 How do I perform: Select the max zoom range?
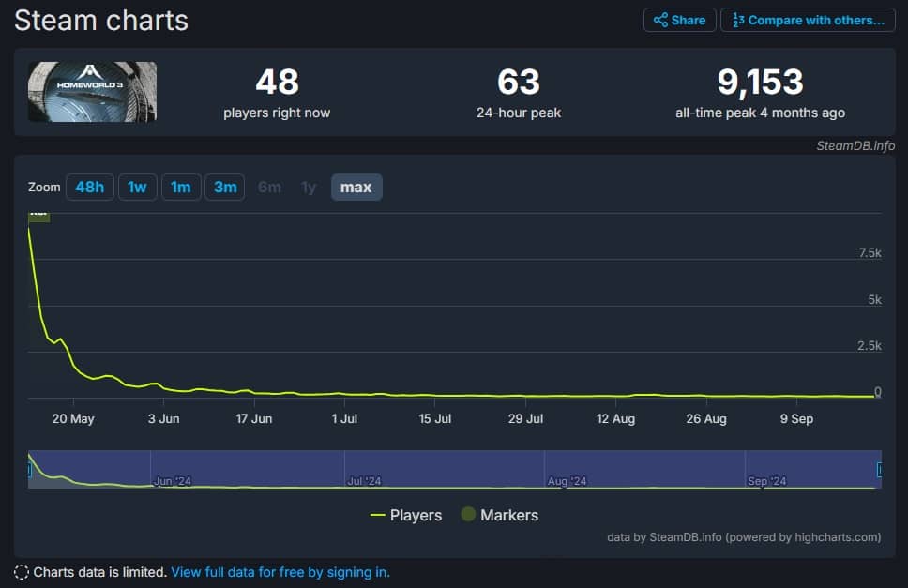[x=356, y=187]
